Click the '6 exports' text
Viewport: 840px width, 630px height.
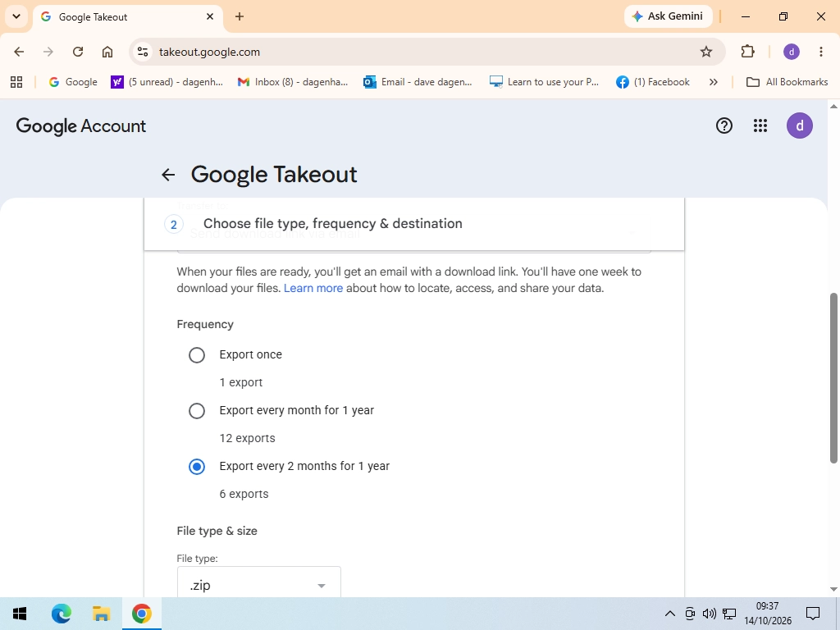244,494
